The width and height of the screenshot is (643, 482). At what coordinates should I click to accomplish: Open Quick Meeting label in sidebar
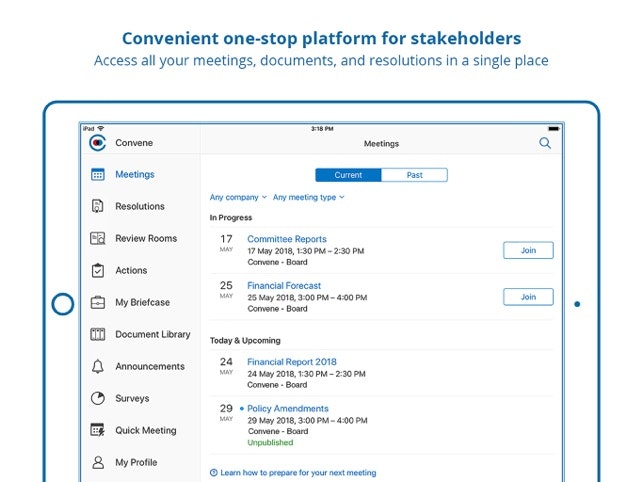pyautogui.click(x=146, y=430)
